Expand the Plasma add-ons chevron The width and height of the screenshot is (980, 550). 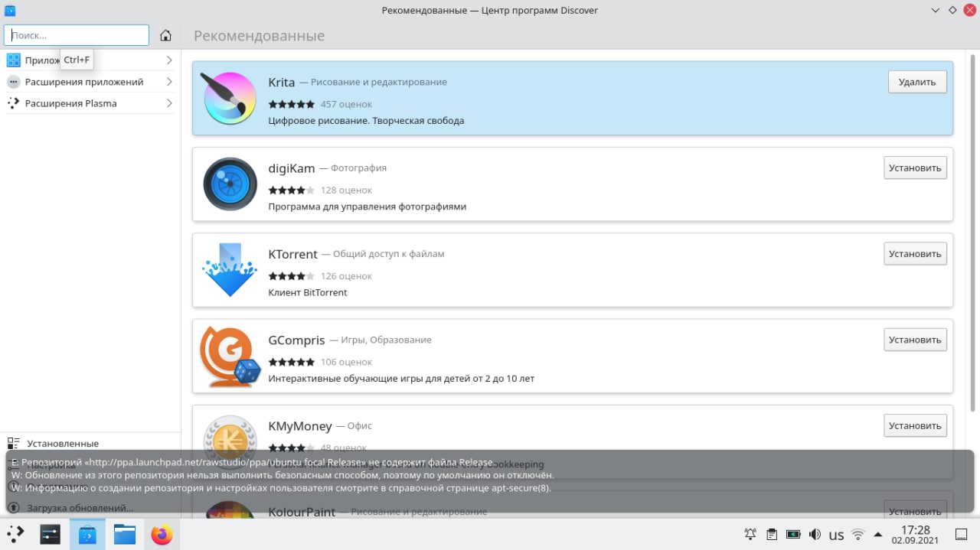(x=168, y=103)
